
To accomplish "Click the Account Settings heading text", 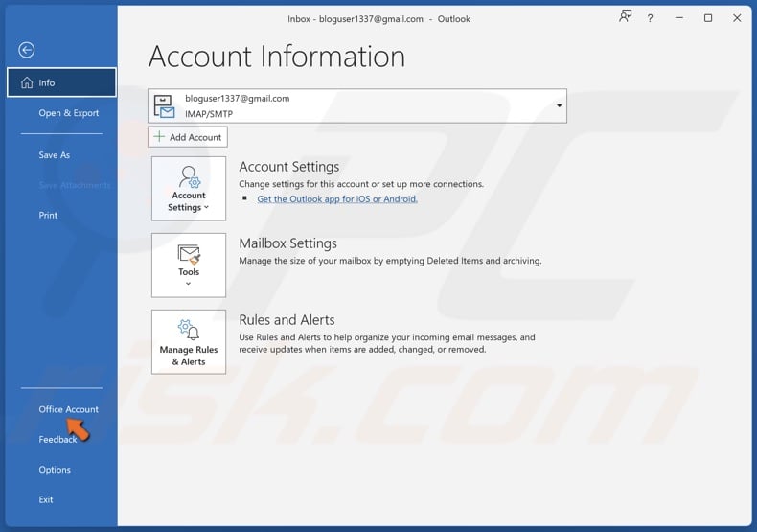I will click(x=288, y=167).
